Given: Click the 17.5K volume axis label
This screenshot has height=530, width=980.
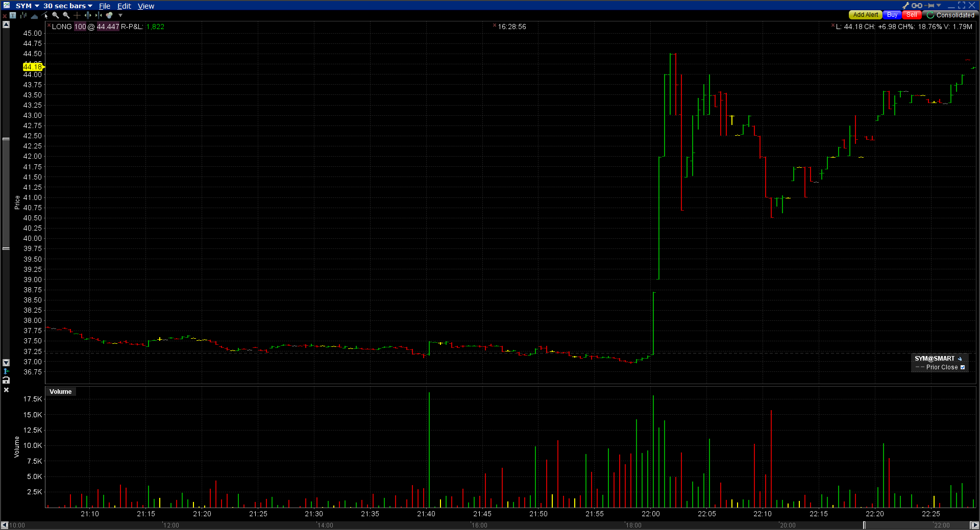Looking at the screenshot, I should click(x=33, y=399).
